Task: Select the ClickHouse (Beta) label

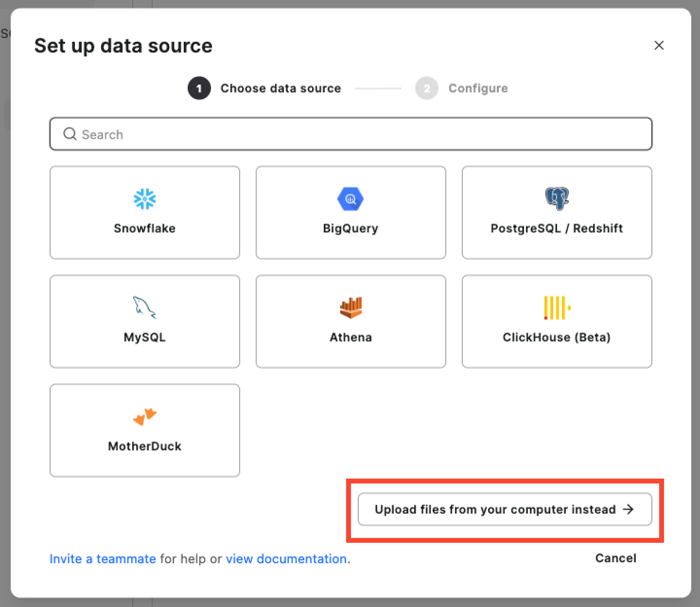Action: click(x=557, y=338)
